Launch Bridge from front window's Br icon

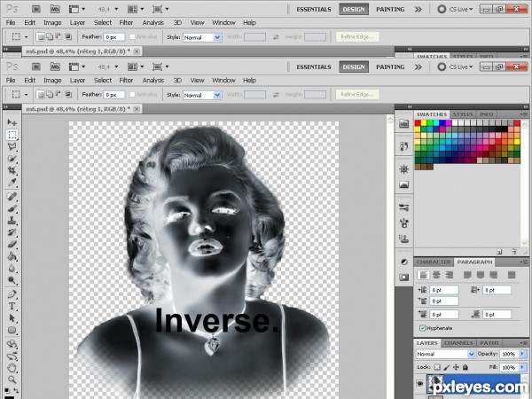36,66
